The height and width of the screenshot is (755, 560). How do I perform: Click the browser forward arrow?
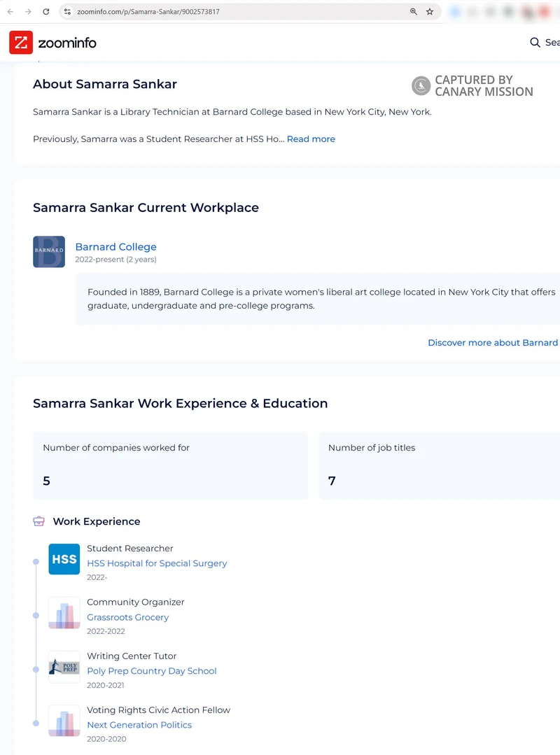(x=28, y=12)
